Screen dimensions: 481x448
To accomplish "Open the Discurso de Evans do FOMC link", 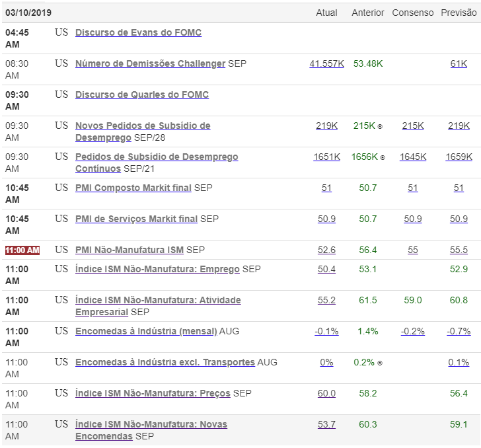I will click(138, 32).
